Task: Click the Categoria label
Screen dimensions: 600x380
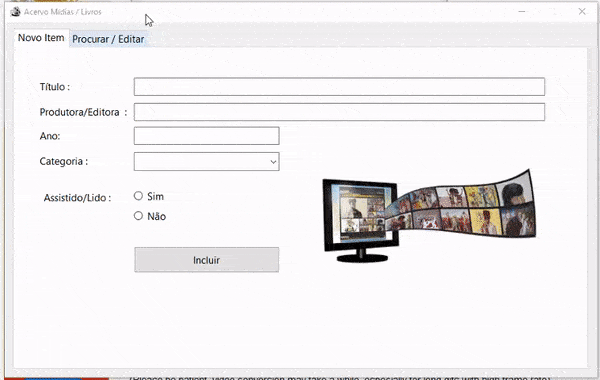Action: (x=64, y=161)
